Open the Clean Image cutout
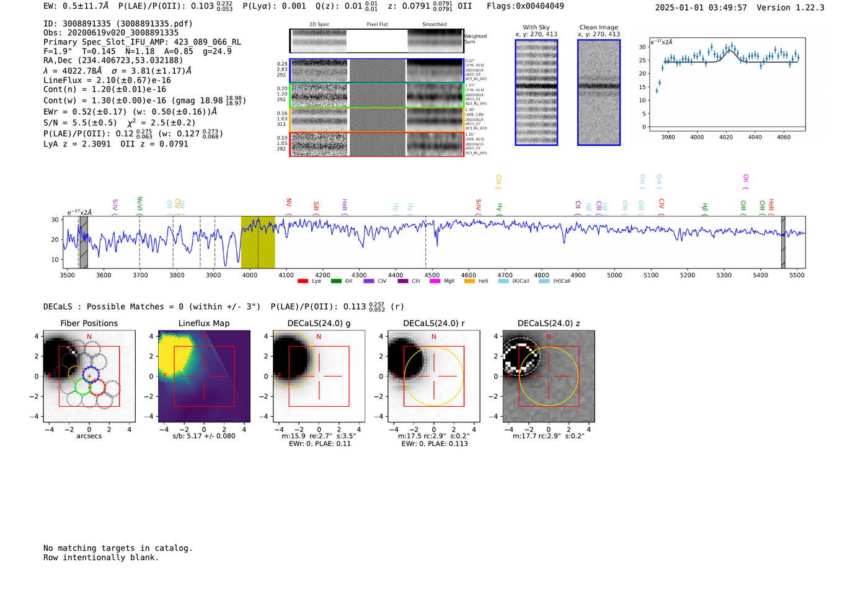 point(599,92)
